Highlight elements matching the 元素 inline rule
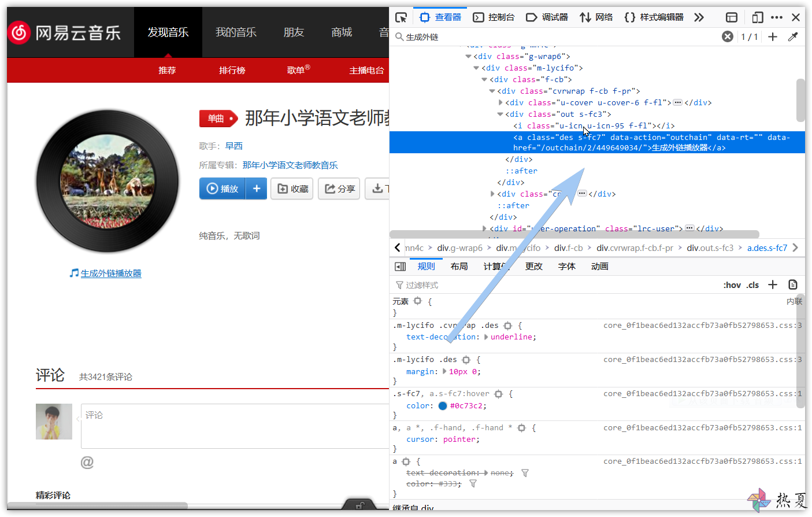This screenshot has width=812, height=517. click(418, 301)
